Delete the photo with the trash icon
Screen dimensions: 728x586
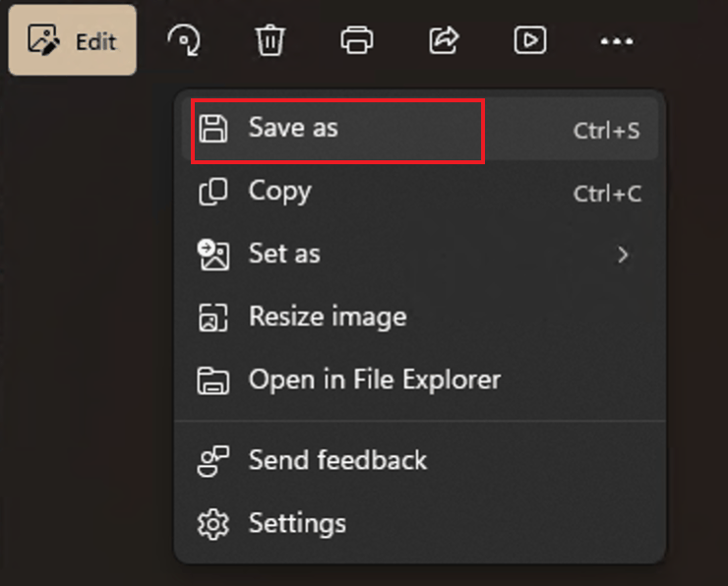(x=270, y=40)
